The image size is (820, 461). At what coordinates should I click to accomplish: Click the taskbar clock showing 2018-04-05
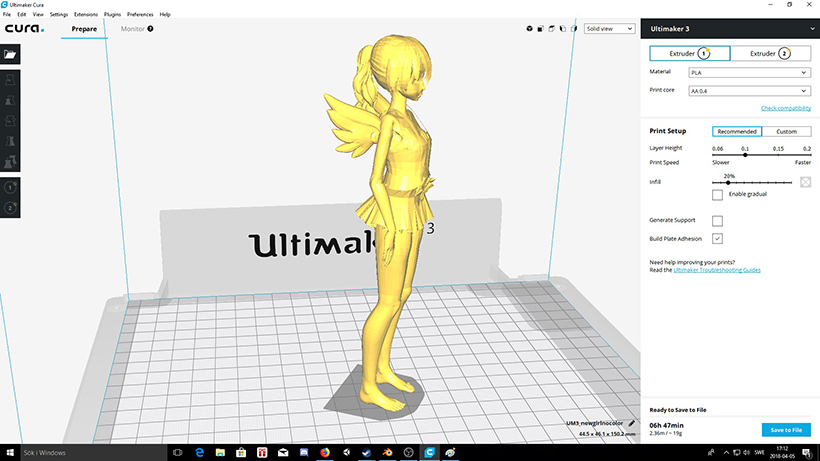click(x=782, y=453)
